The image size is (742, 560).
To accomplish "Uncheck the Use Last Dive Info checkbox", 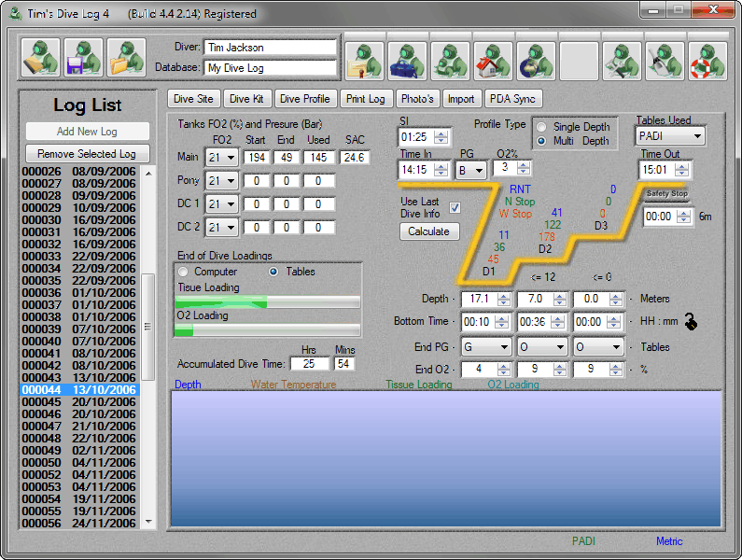I will 455,207.
